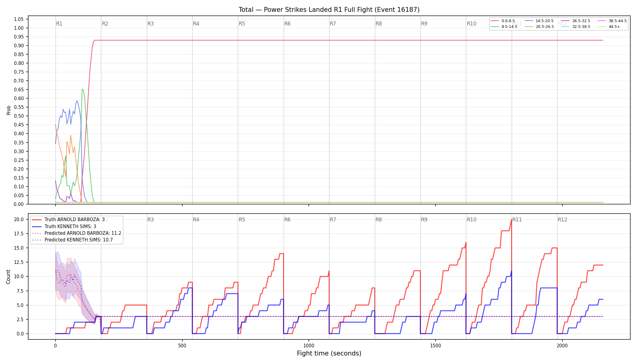
Task: Click the 0.45 tick on the Prob axis
Action: pos(19,125)
